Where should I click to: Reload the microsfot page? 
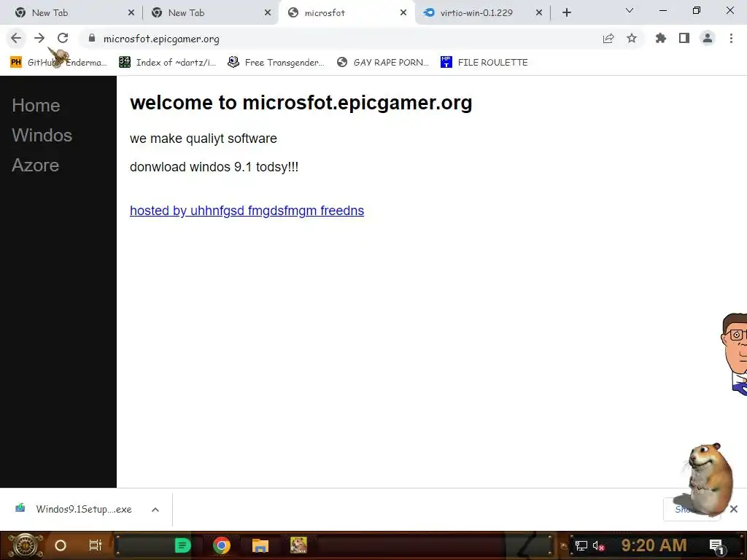click(x=63, y=38)
